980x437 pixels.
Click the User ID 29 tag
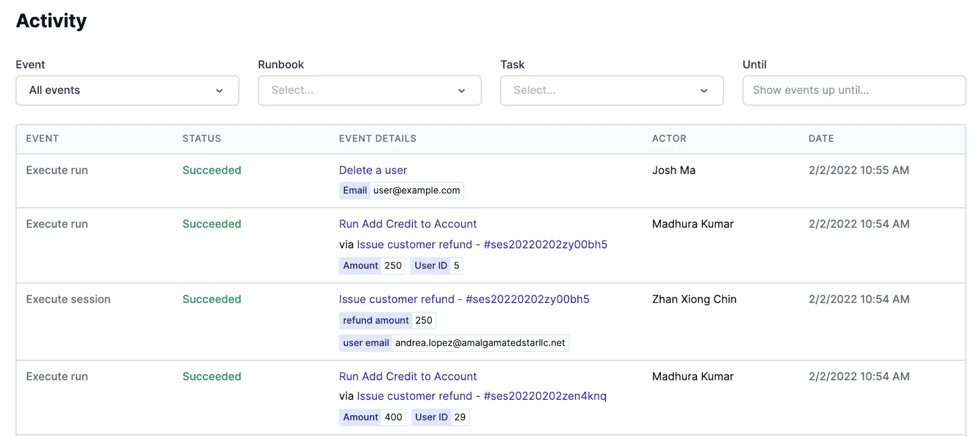440,417
